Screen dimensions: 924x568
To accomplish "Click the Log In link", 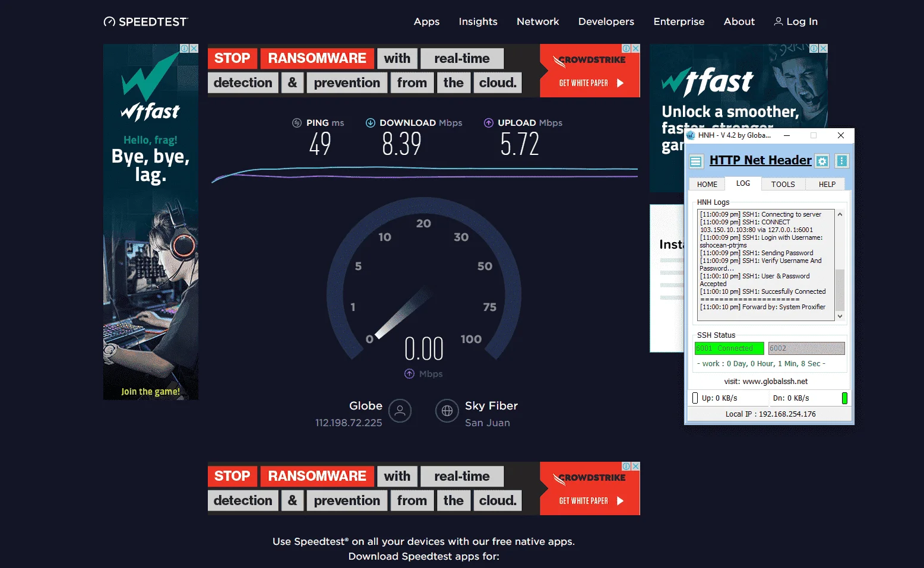I will pos(796,22).
